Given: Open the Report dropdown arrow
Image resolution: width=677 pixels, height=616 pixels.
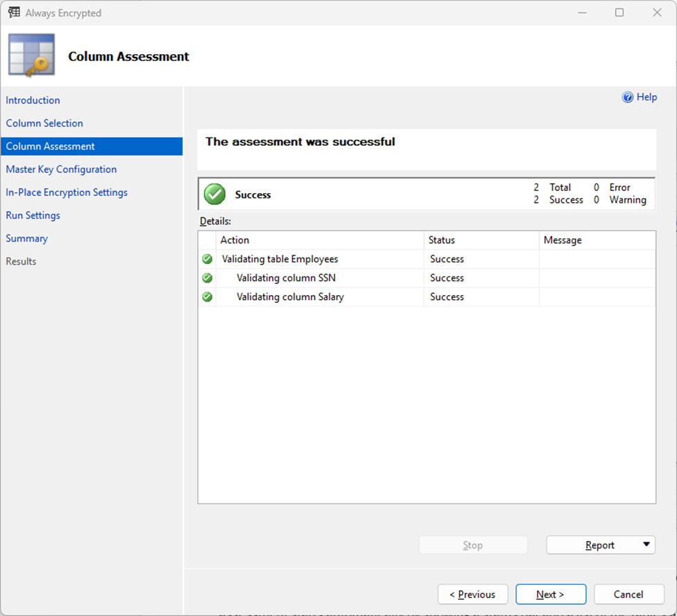Looking at the screenshot, I should 646,544.
